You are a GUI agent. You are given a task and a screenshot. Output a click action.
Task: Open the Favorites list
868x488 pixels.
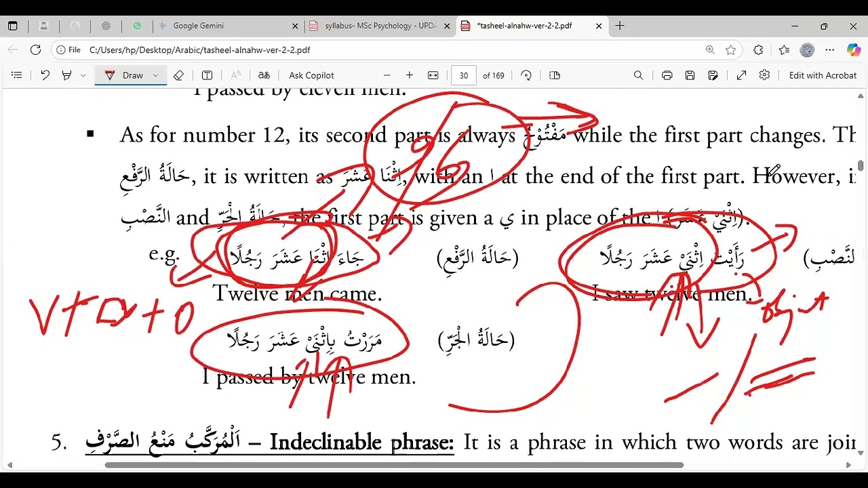point(784,49)
